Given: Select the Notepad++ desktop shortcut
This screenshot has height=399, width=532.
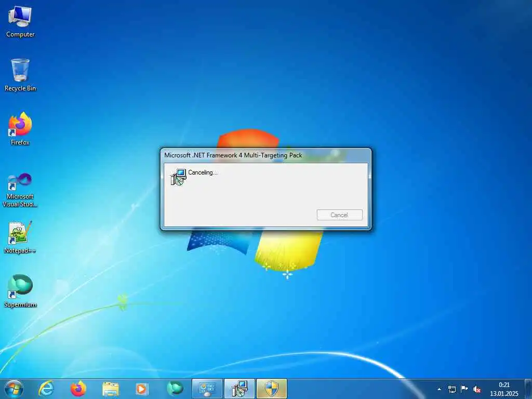Looking at the screenshot, I should (x=20, y=237).
